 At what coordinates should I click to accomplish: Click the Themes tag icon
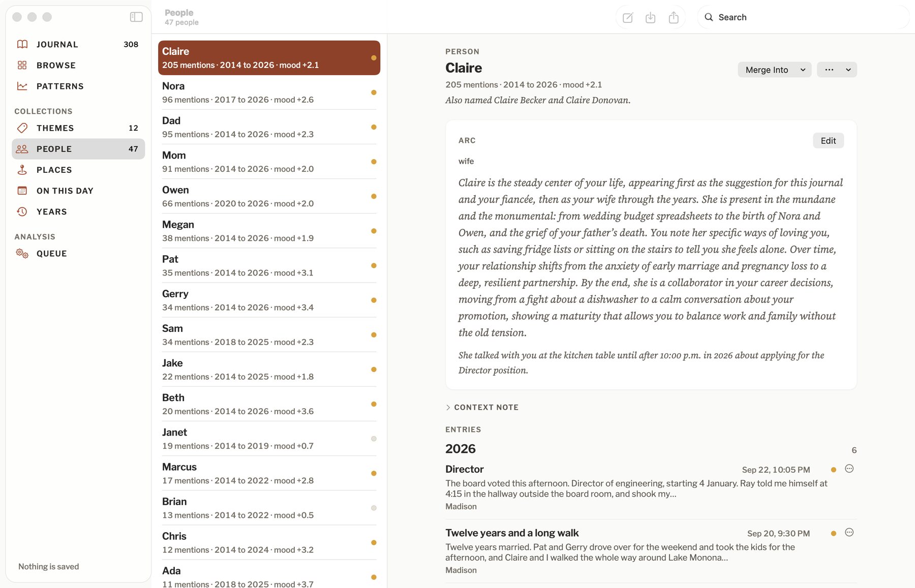22,128
